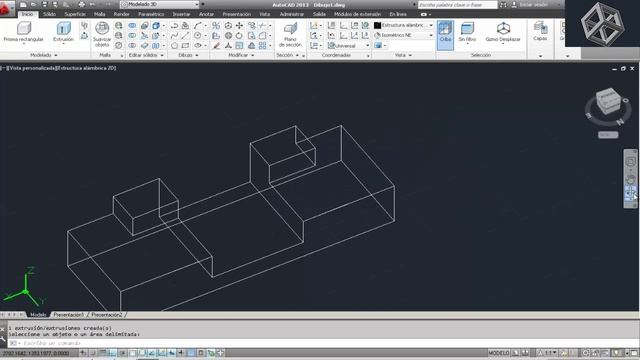Expand the Dibujo panel
Screen dimensions: 640x360
(x=188, y=55)
